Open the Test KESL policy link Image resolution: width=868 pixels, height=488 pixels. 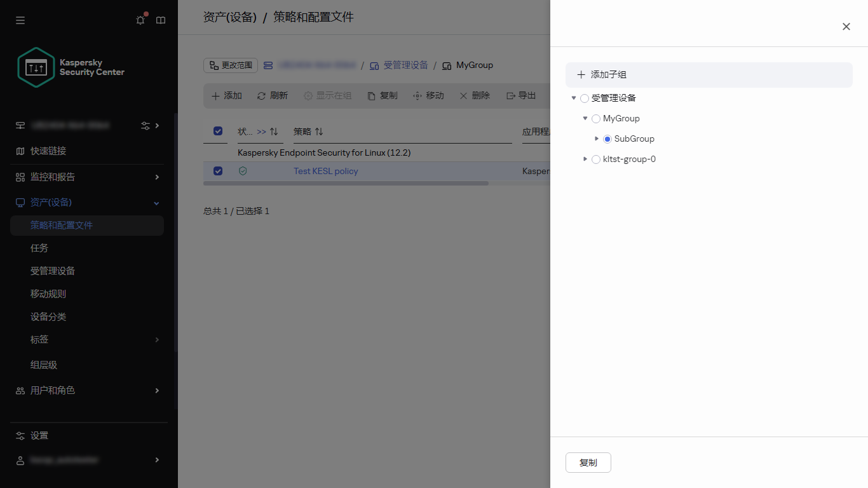coord(325,171)
